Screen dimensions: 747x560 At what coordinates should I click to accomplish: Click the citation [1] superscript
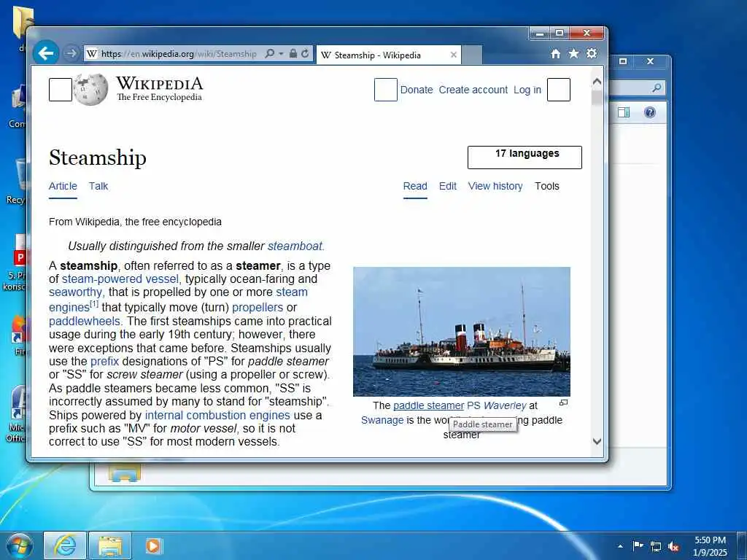pyautogui.click(x=94, y=303)
